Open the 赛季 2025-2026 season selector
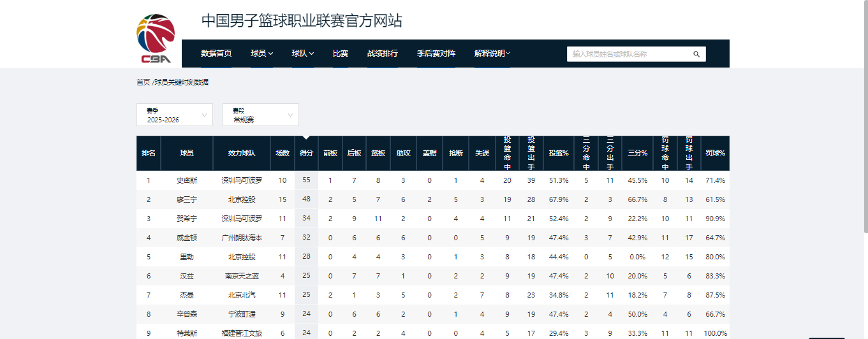This screenshot has height=339, width=868. (175, 115)
